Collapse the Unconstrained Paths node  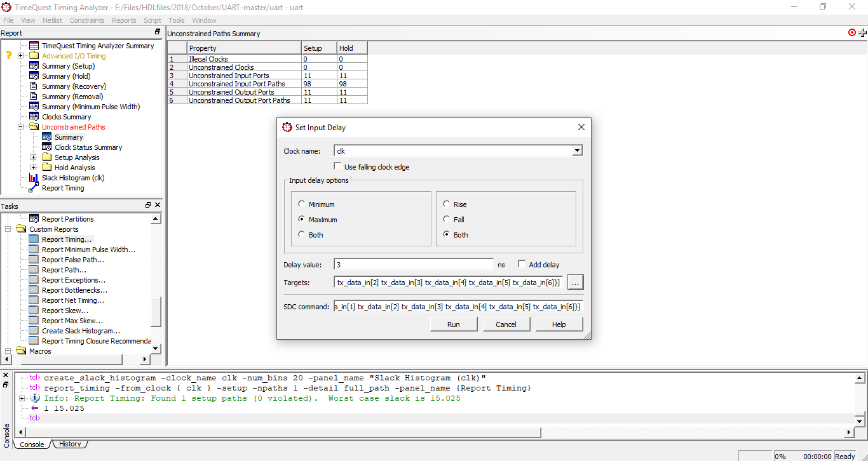(x=21, y=127)
